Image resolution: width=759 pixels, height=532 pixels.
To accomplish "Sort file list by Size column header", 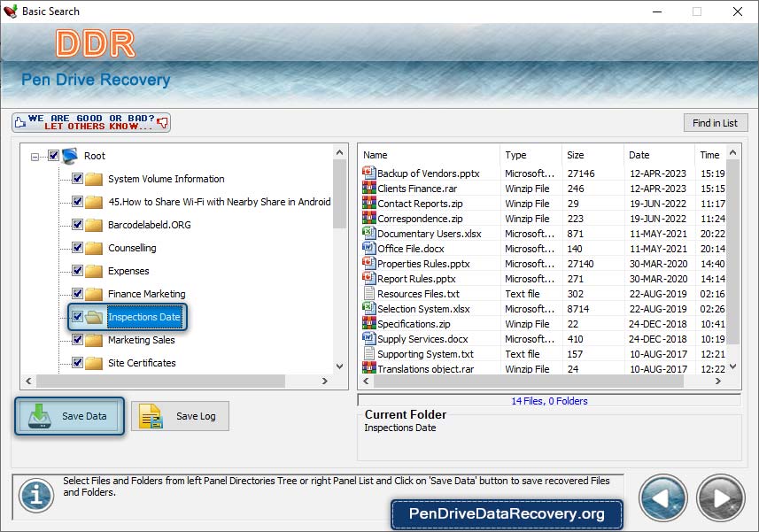I will click(x=592, y=155).
